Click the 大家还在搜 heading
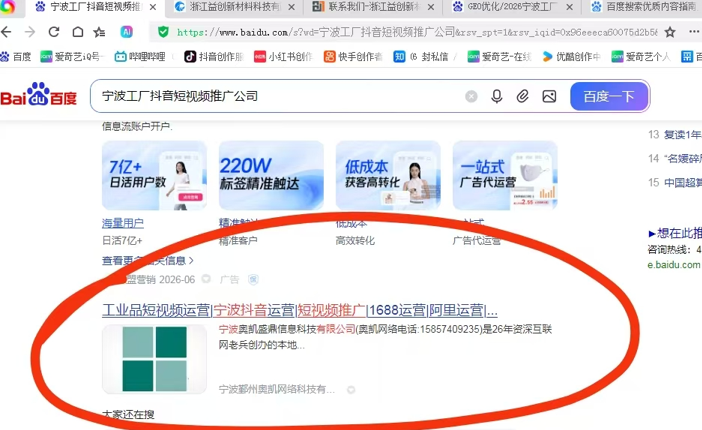The width and height of the screenshot is (702, 430). point(128,414)
